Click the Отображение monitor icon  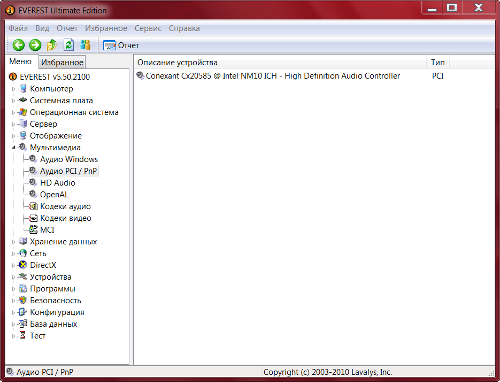23,135
